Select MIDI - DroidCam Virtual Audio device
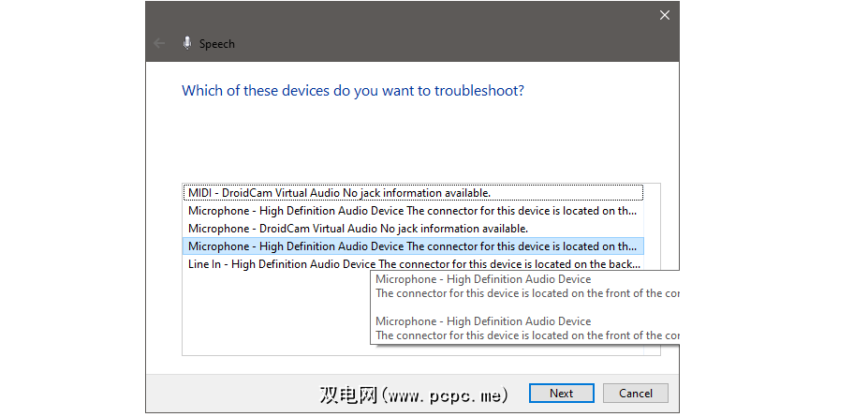The width and height of the screenshot is (868, 417). (x=339, y=193)
